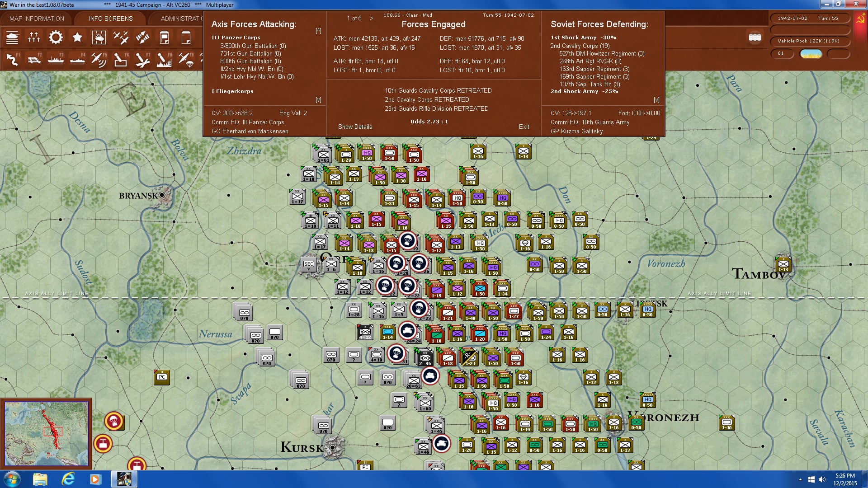Image resolution: width=868 pixels, height=488 pixels.
Task: Click Exit in battle report
Action: (524, 127)
